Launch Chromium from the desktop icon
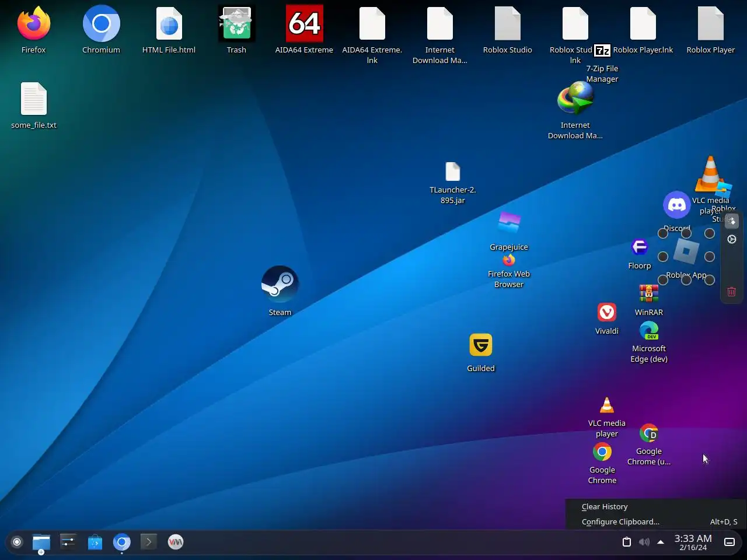 click(102, 24)
